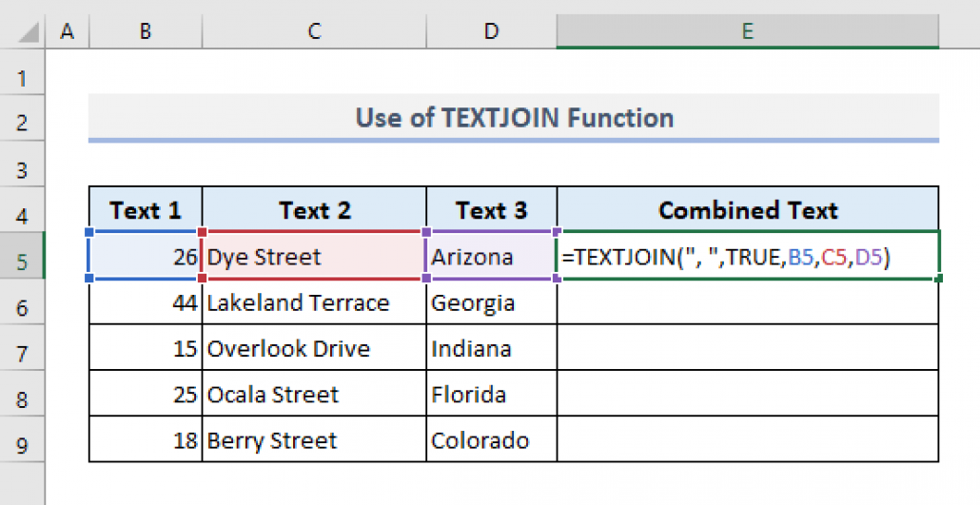This screenshot has height=505, width=980.
Task: Click the fill handle of the formula cell
Action: click(938, 278)
